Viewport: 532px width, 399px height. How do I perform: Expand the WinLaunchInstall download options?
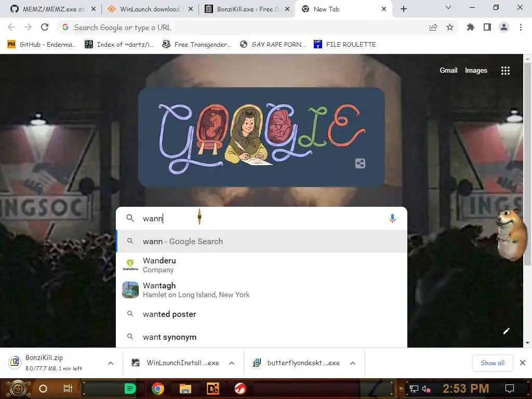[232, 363]
